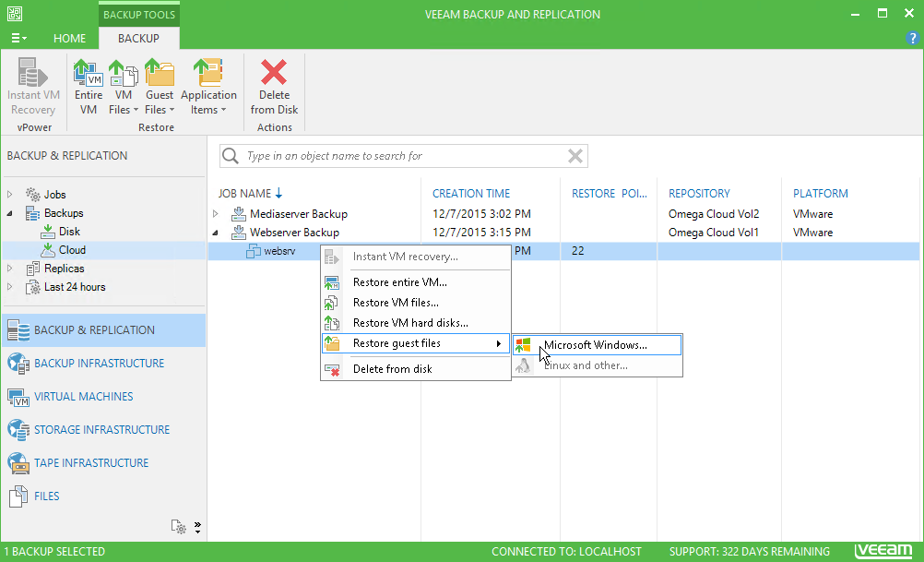Click the Guest Files restore icon
924x562 pixels.
(160, 72)
